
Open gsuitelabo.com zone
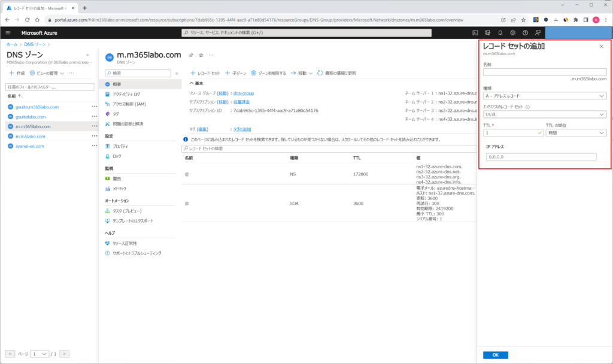pyautogui.click(x=31, y=117)
